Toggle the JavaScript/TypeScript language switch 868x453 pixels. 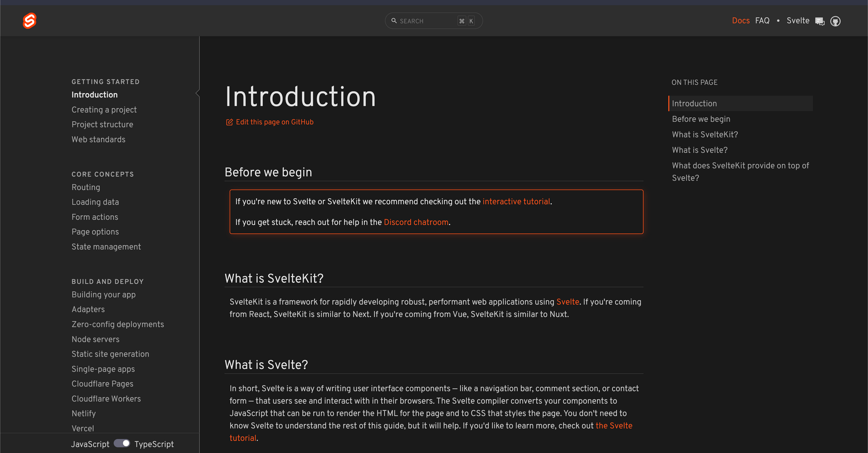[x=122, y=443]
